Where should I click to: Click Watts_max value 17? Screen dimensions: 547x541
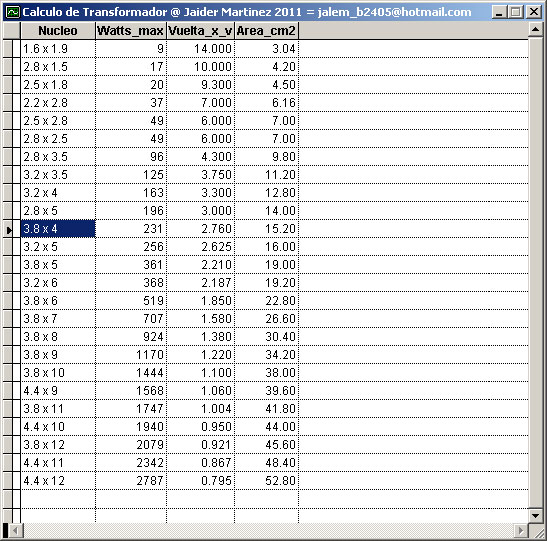(x=131, y=67)
